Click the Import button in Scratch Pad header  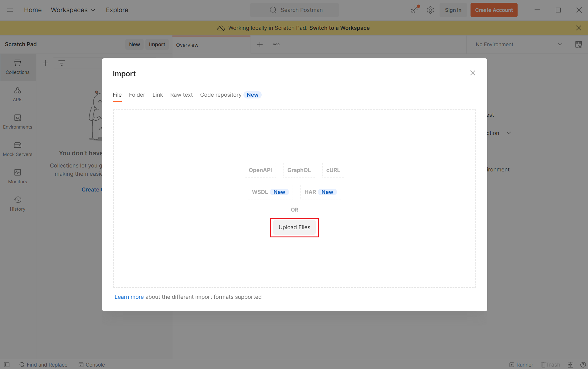[x=157, y=44]
